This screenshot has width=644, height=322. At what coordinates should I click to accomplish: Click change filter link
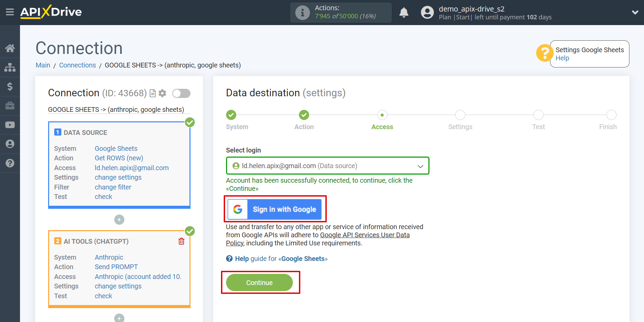[113, 187]
